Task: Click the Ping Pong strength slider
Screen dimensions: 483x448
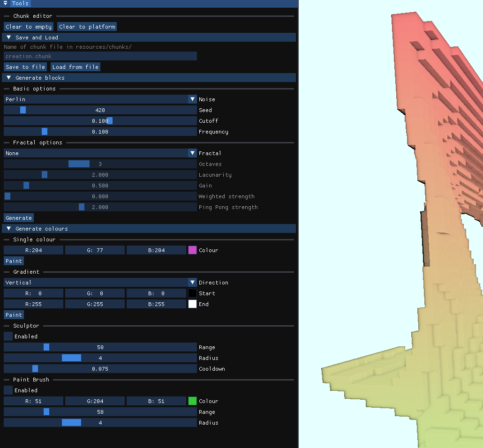Action: click(x=100, y=207)
